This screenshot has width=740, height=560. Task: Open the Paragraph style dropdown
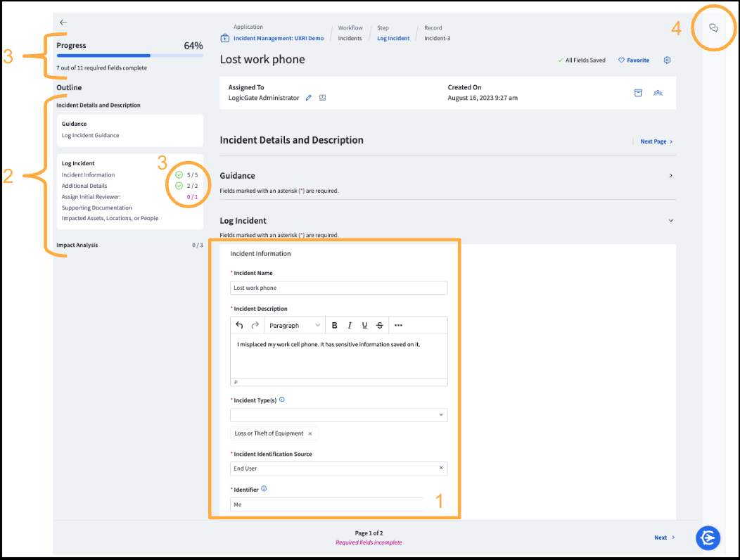coord(294,324)
